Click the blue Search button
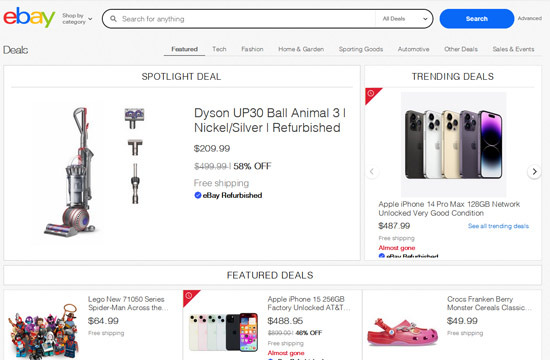Viewport: 550px width, 360px height. (476, 19)
